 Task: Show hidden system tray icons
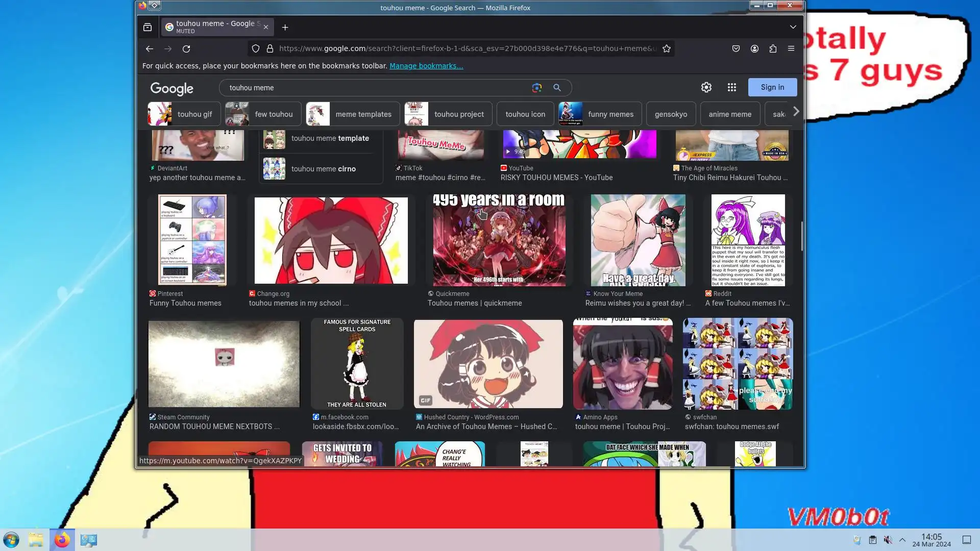point(902,540)
